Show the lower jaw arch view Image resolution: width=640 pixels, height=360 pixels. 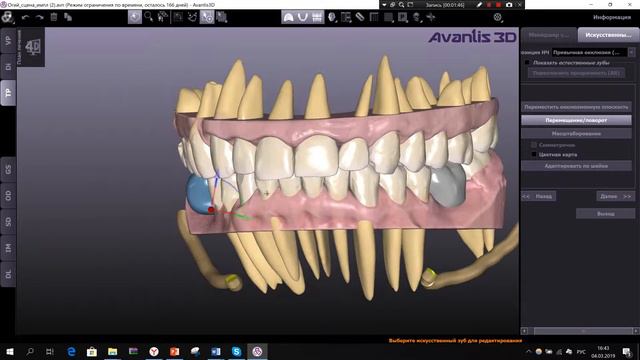[302, 17]
